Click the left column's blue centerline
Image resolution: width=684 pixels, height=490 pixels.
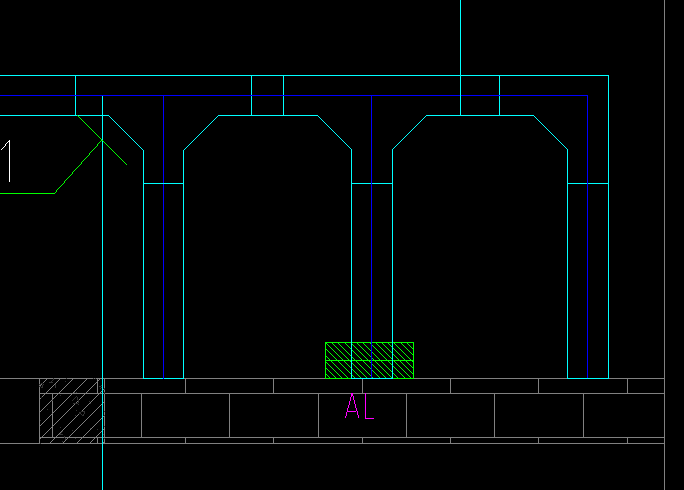(x=164, y=237)
